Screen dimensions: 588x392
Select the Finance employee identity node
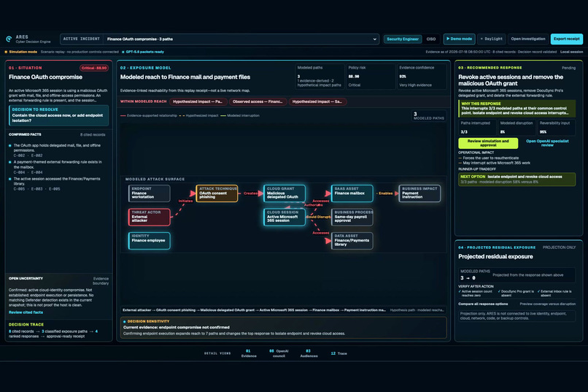pyautogui.click(x=150, y=240)
